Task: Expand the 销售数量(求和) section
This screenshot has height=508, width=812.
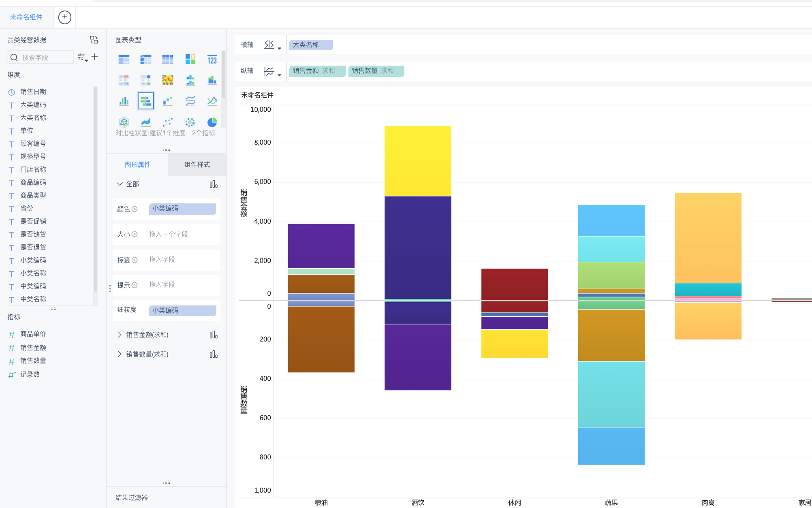Action: pos(120,354)
